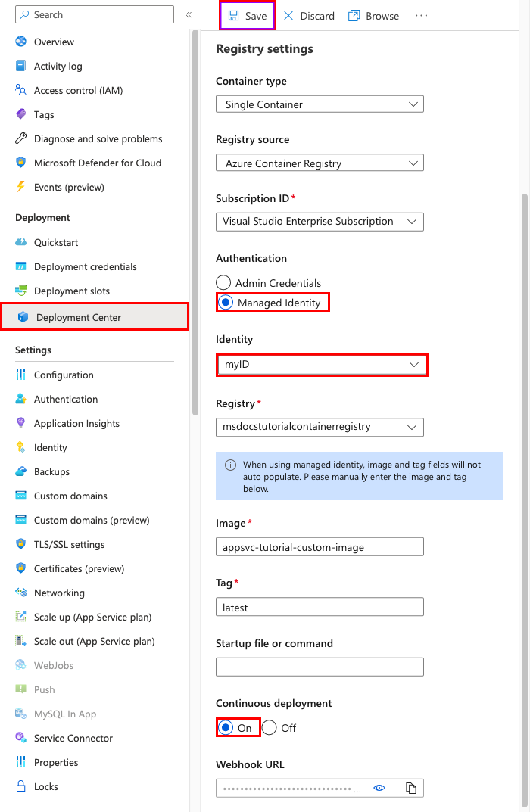The image size is (530, 812).
Task: Open the Registry source dropdown
Action: (320, 163)
